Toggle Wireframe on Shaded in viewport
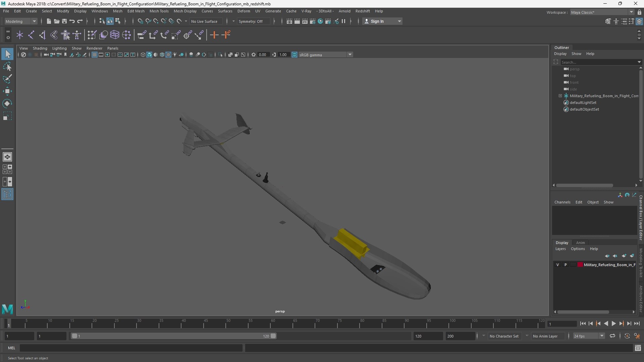 point(162,55)
